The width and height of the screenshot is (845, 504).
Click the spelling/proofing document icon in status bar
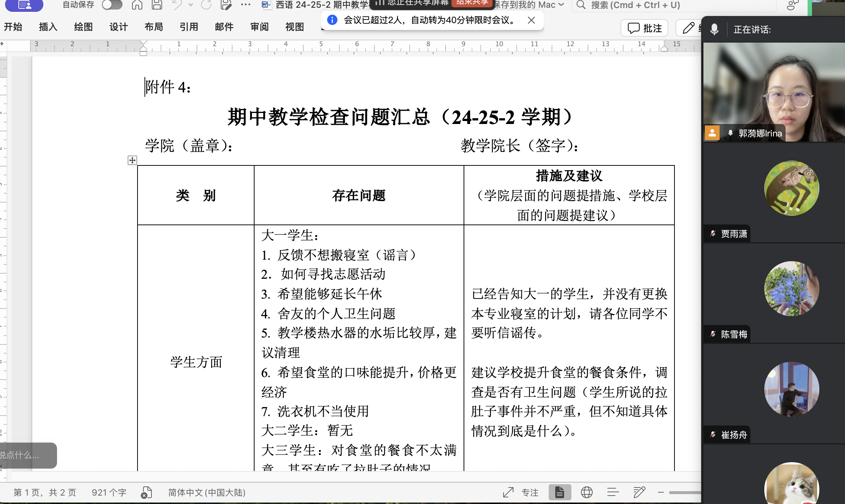click(147, 492)
